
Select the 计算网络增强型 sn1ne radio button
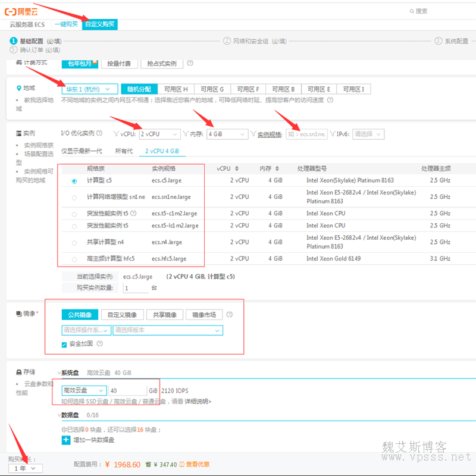coord(74,197)
